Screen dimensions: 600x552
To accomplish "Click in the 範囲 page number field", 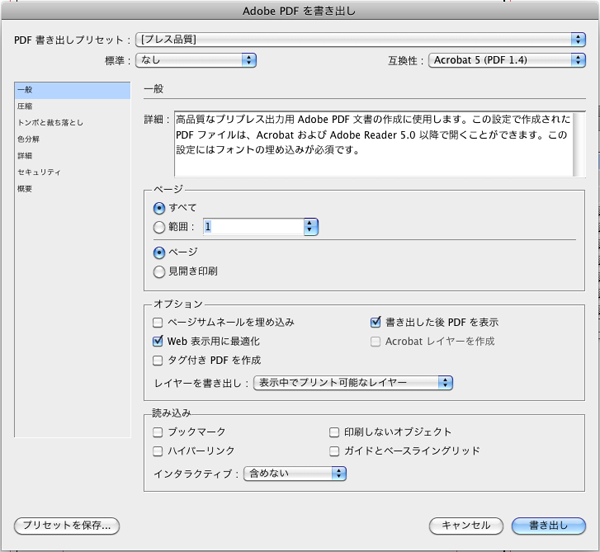I will [254, 227].
